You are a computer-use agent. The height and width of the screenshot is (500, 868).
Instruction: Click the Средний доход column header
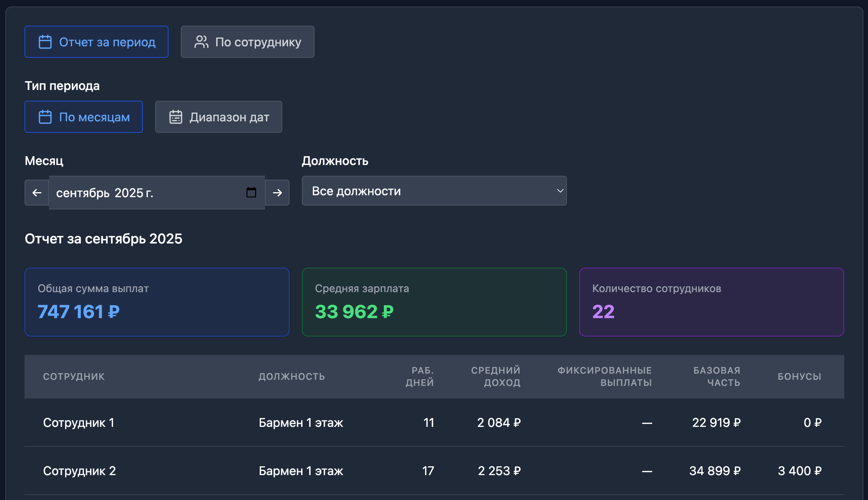coord(496,376)
